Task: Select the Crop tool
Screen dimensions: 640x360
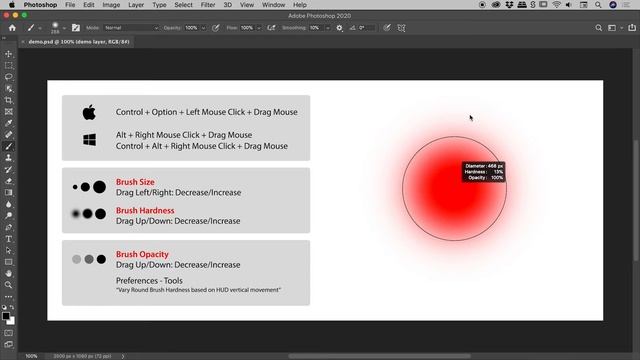Action: click(9, 100)
